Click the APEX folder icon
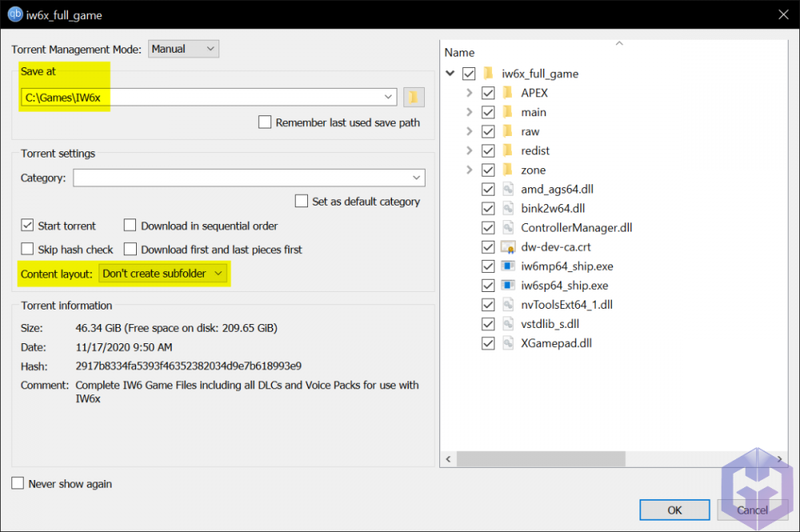The height and width of the screenshot is (532, 800). [508, 93]
